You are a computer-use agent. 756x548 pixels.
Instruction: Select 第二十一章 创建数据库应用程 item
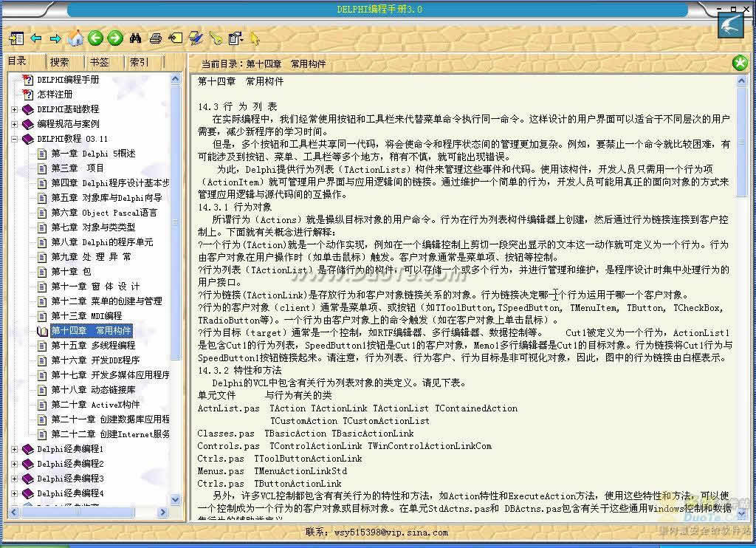pyautogui.click(x=111, y=419)
